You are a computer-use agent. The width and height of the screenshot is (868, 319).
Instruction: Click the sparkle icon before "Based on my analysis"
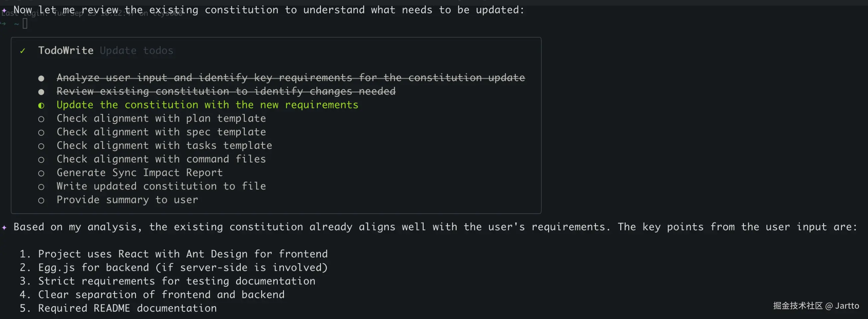(x=4, y=228)
